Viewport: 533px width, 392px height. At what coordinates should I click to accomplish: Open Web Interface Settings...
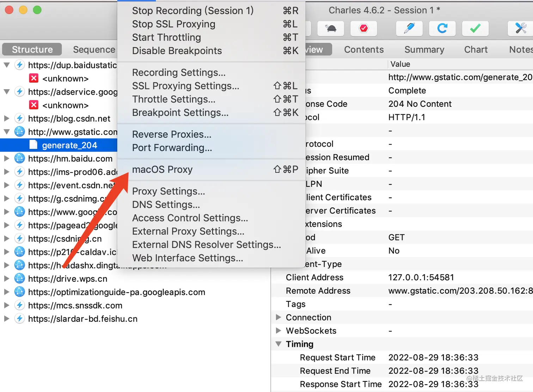click(212, 258)
